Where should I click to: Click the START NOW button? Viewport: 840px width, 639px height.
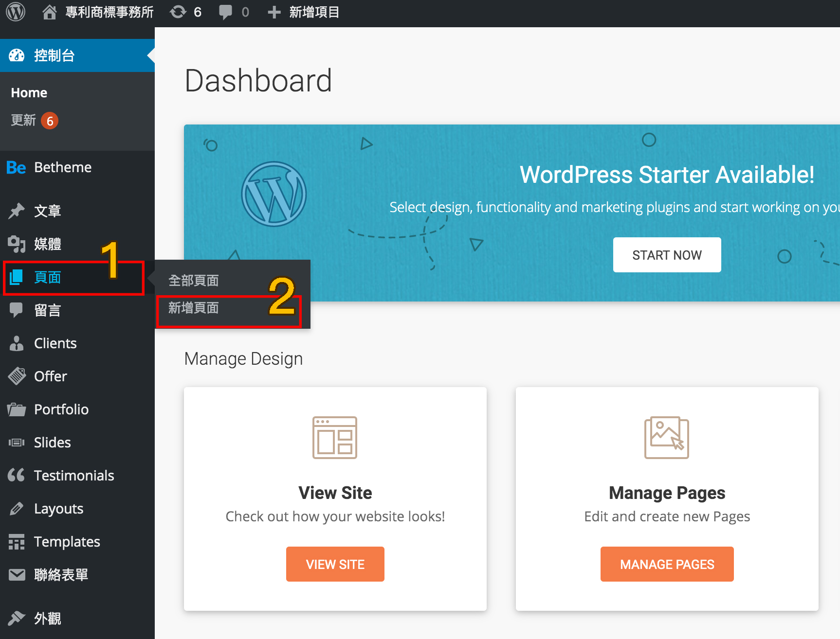tap(667, 254)
